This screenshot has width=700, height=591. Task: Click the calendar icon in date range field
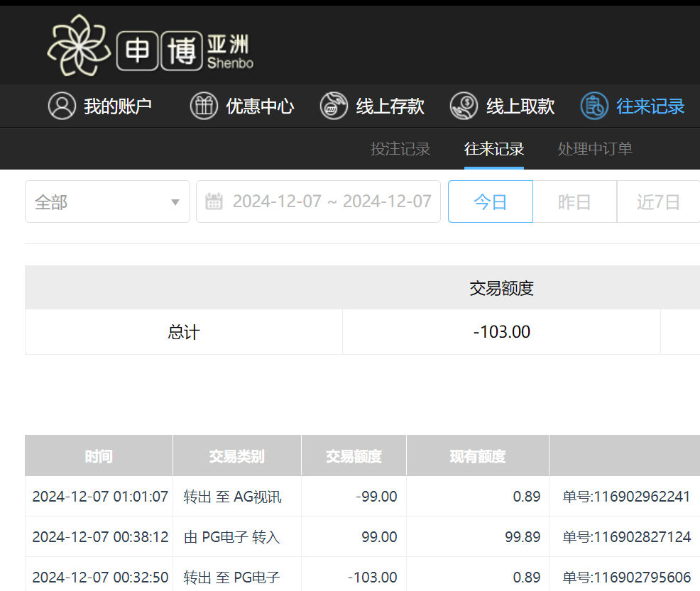[214, 201]
